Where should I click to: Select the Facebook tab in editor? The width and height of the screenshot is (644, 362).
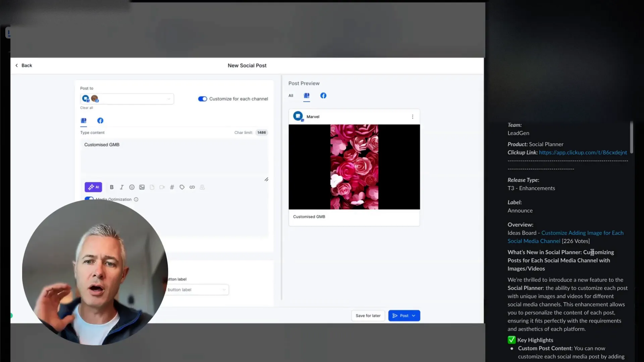pos(100,121)
